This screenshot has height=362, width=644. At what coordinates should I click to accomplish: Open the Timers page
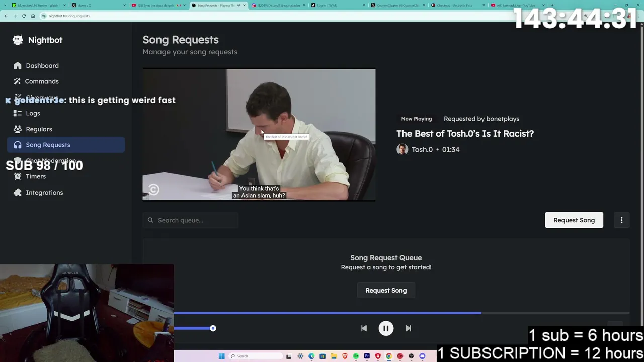coord(36,176)
